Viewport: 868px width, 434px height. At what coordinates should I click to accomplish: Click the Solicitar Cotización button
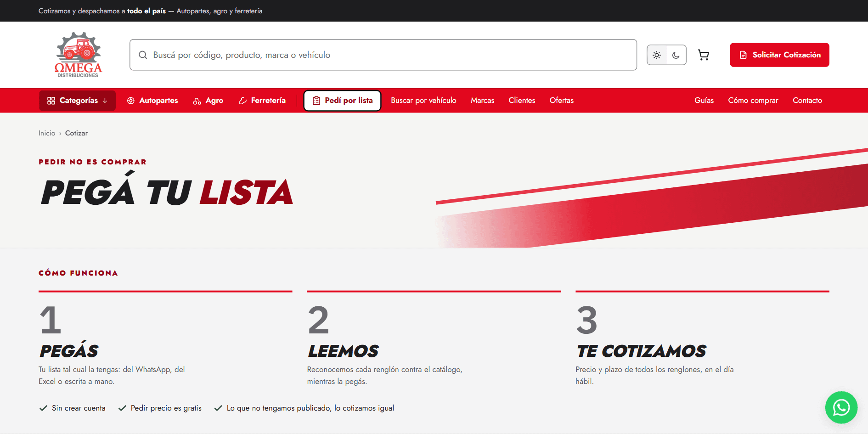tap(779, 55)
